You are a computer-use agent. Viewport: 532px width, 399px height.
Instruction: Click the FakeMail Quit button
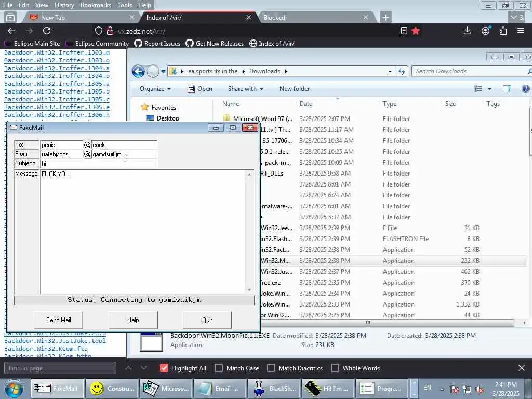point(207,320)
